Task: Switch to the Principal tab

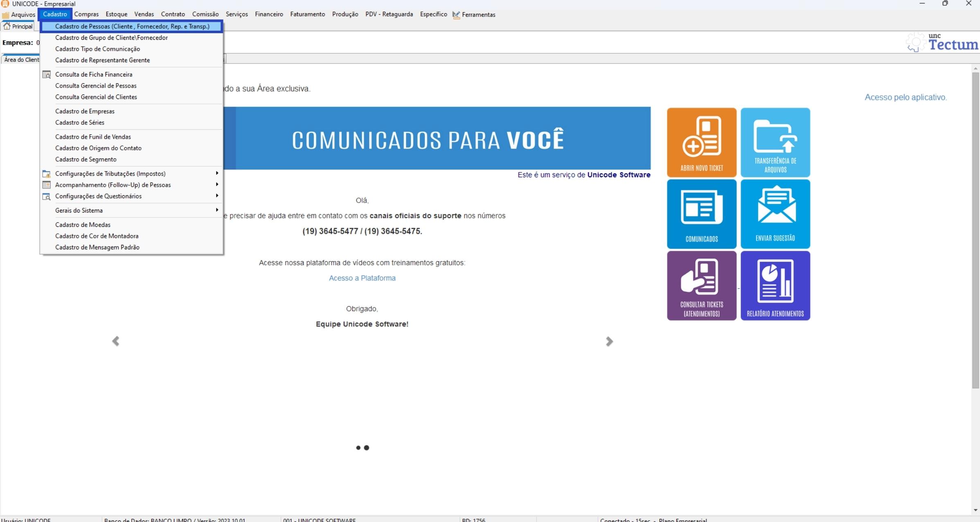Action: (x=18, y=26)
